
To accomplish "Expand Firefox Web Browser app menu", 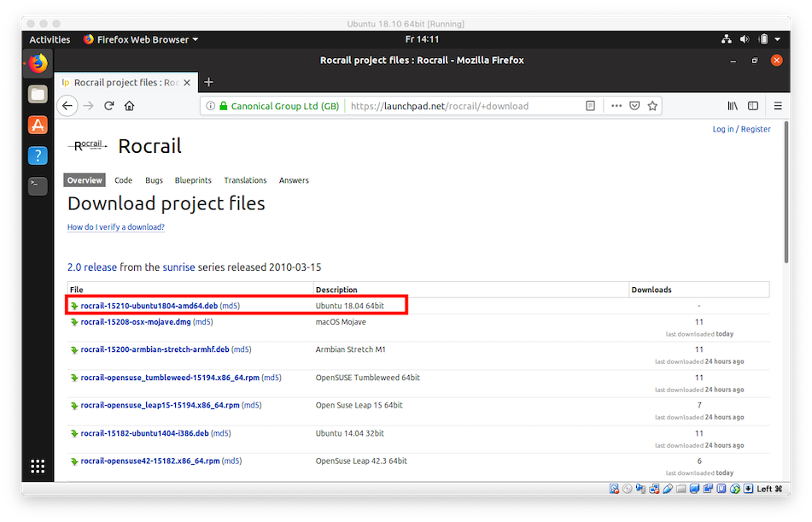I will (141, 39).
